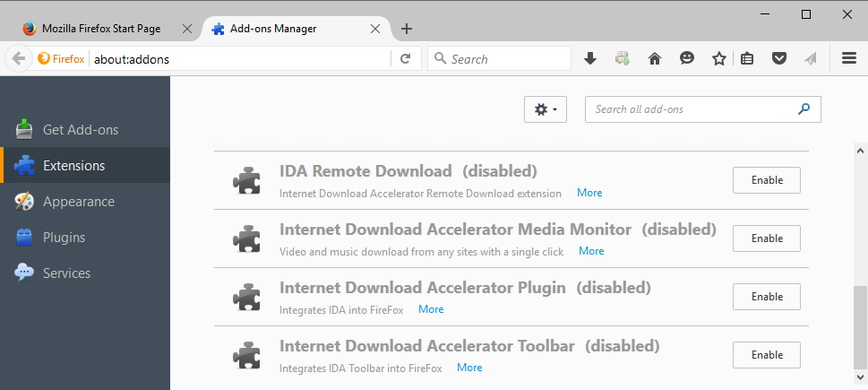This screenshot has height=390, width=868.
Task: Open the Pocket toolbar icon
Action: pos(779,58)
